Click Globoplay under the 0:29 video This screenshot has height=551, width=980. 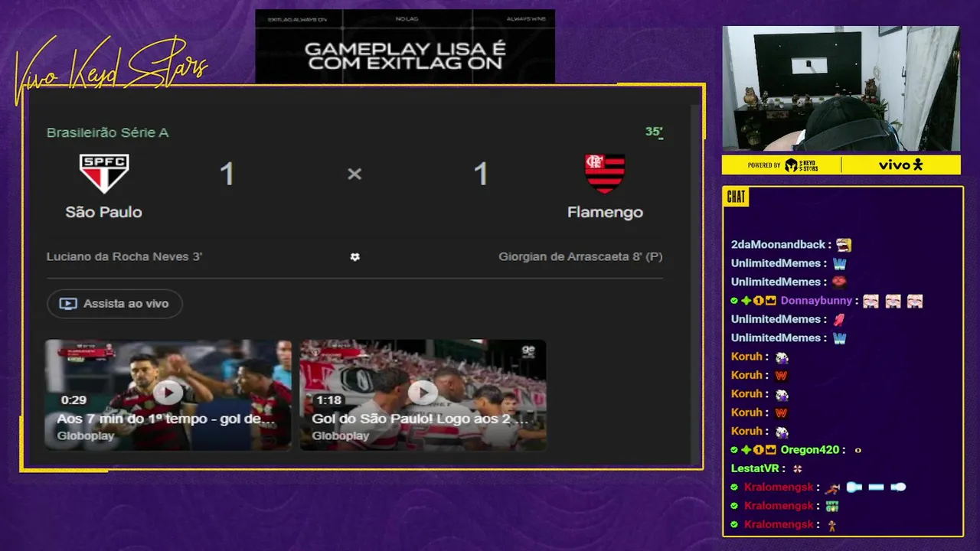pyautogui.click(x=85, y=436)
